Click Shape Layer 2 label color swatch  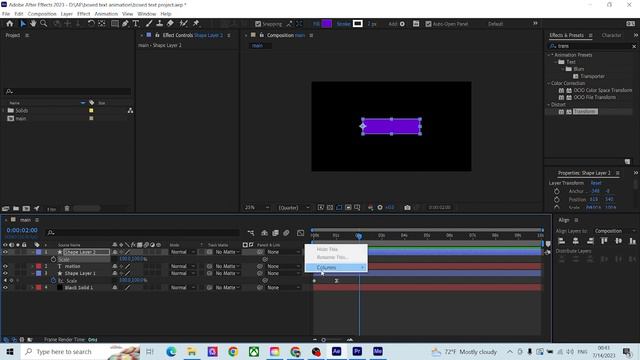coord(39,252)
